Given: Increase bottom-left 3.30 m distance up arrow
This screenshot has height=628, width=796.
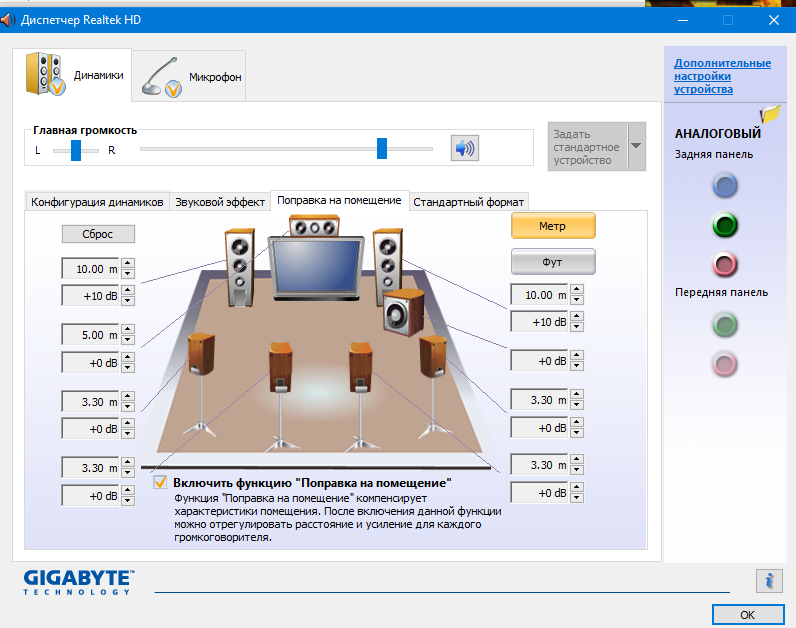Looking at the screenshot, I should click(x=128, y=462).
